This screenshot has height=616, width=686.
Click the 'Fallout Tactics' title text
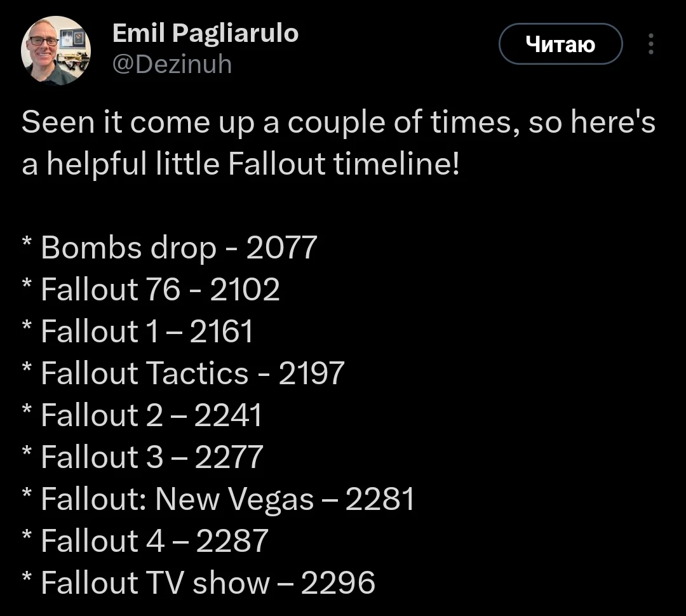(145, 373)
